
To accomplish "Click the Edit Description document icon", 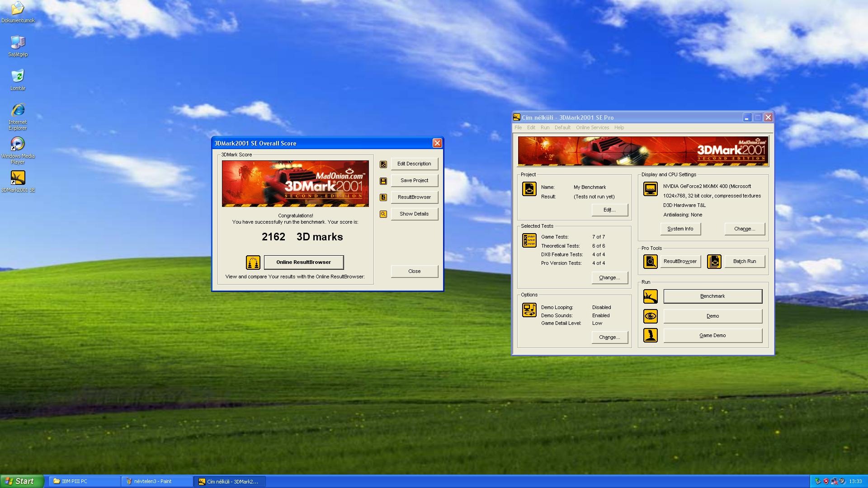I will click(383, 164).
